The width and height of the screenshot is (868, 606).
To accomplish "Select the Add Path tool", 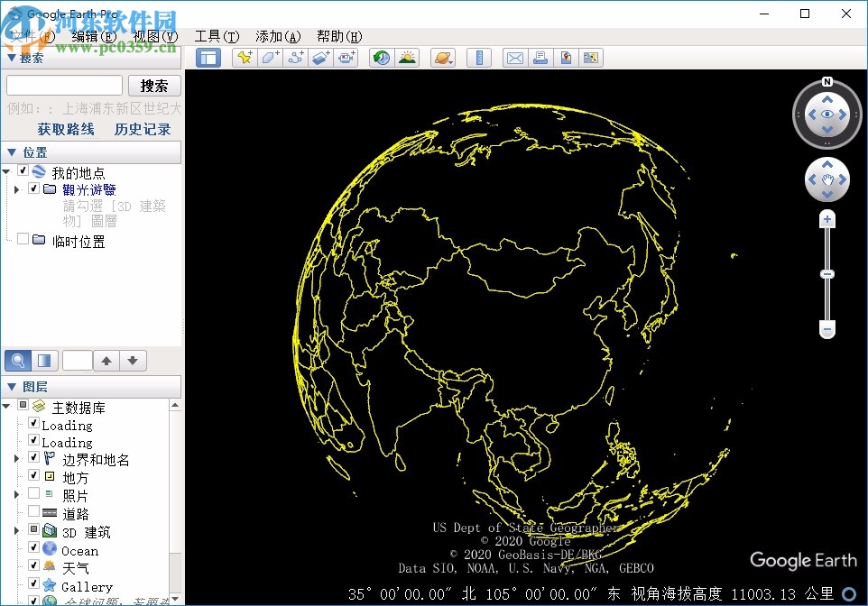I will [296, 58].
